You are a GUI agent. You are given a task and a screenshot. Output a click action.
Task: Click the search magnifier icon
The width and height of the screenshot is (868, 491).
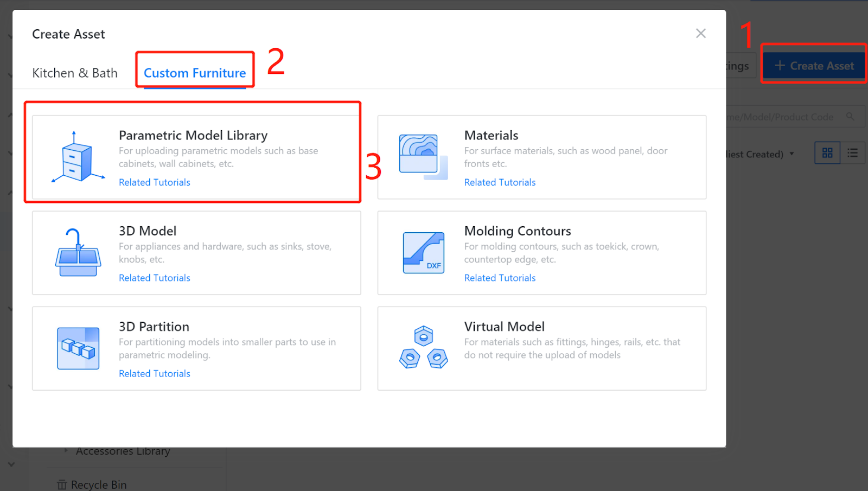tap(850, 117)
